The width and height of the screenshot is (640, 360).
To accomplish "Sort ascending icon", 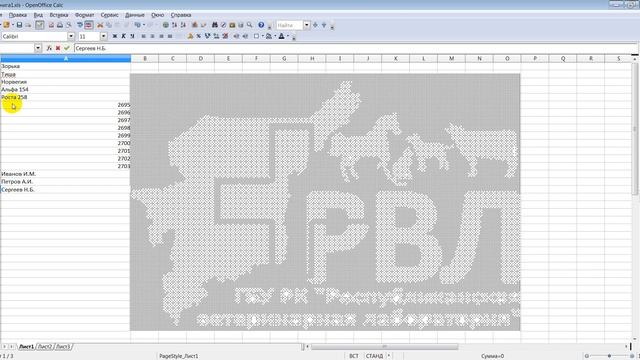I will 174,25.
